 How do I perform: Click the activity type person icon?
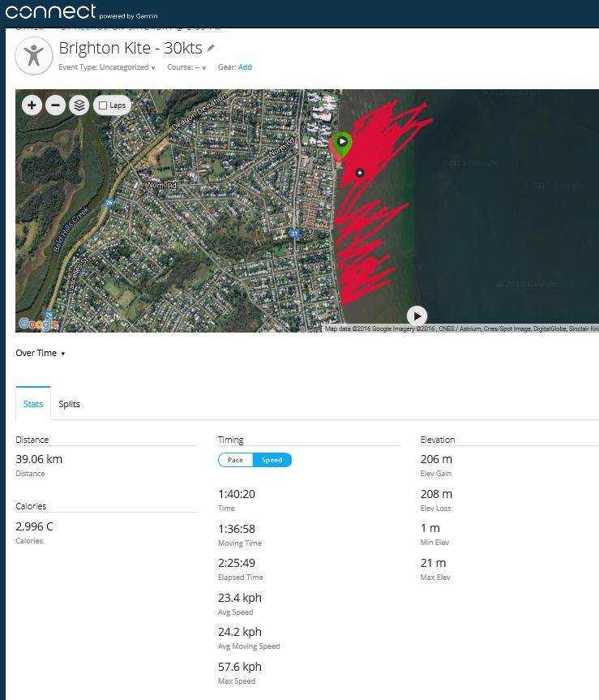click(x=33, y=54)
